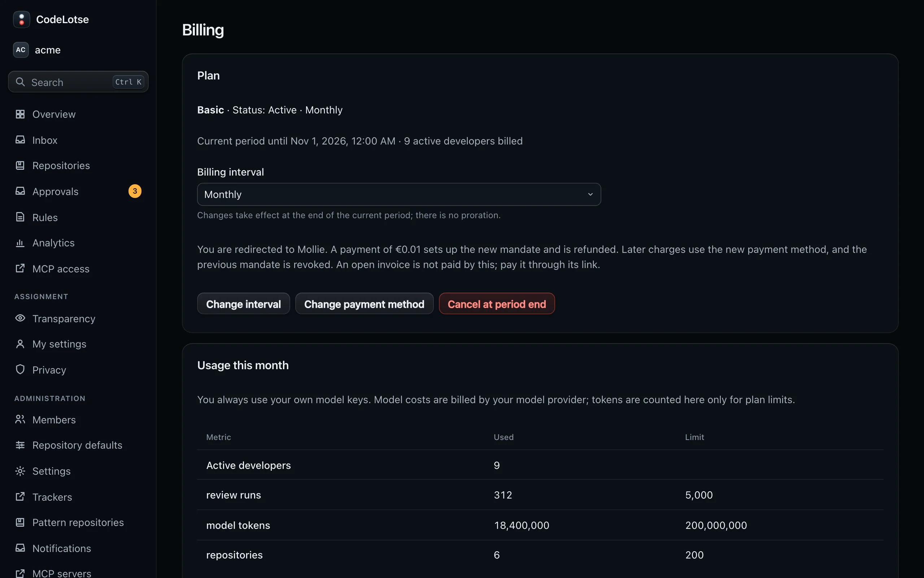The height and width of the screenshot is (578, 924).
Task: Click the Active developers row label
Action: [249, 465]
